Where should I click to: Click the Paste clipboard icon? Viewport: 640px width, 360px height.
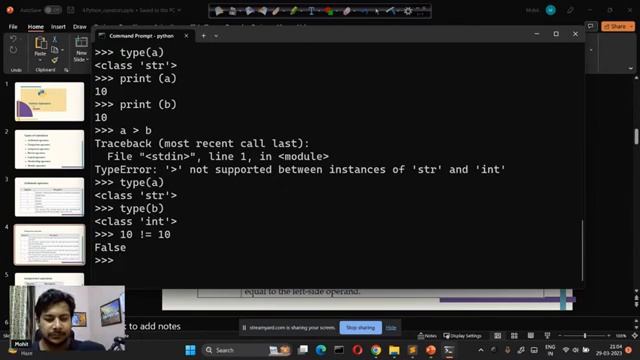pyautogui.click(x=40, y=43)
